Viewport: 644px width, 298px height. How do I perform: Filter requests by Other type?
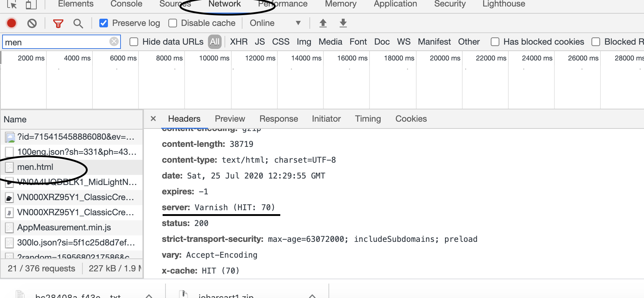(469, 42)
